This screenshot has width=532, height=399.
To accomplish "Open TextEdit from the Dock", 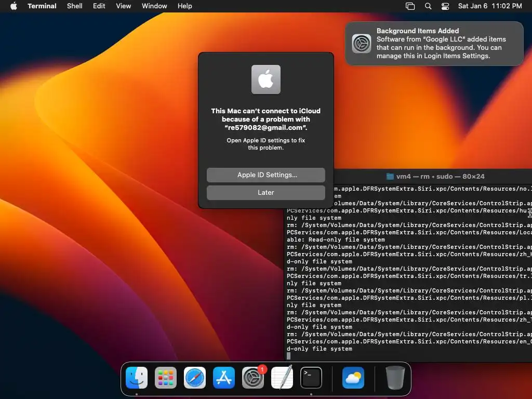I will click(282, 378).
